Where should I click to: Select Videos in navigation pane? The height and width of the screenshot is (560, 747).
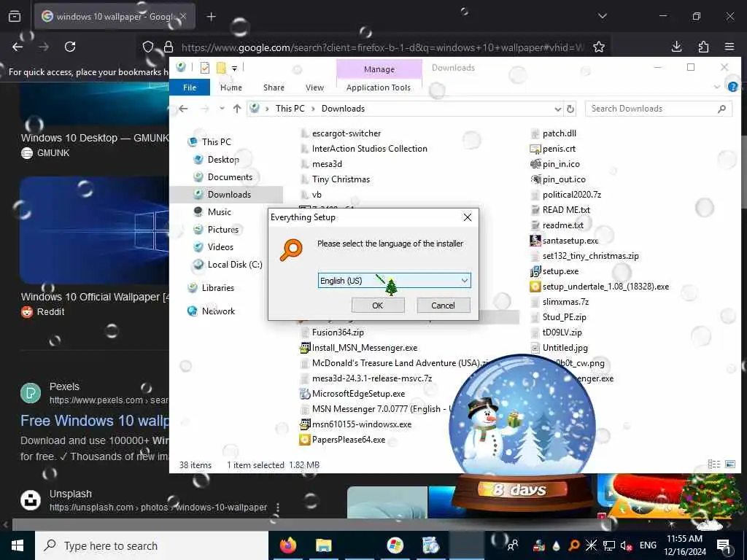220,247
